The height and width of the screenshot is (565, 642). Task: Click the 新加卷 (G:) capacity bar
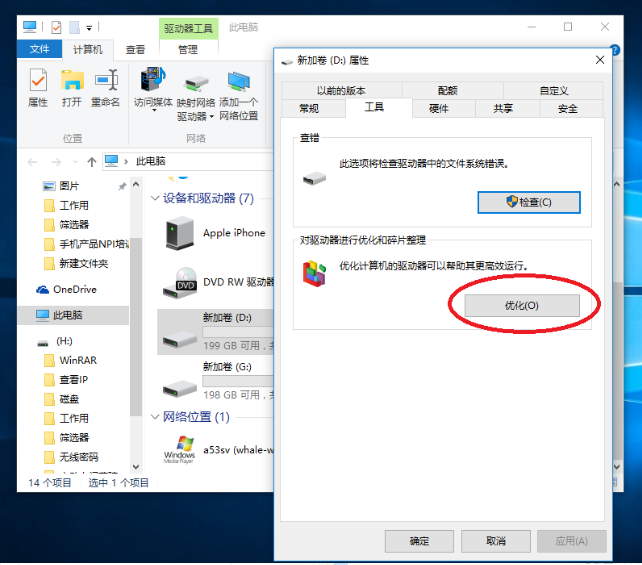(x=238, y=381)
